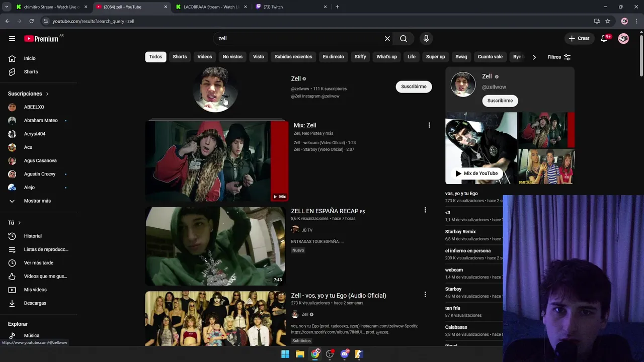Select the Vídeos filter chip

click(205, 57)
